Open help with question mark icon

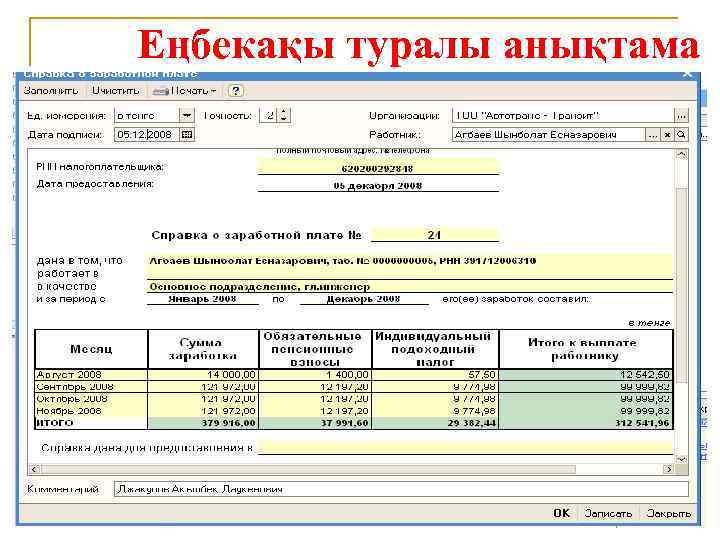(x=236, y=91)
